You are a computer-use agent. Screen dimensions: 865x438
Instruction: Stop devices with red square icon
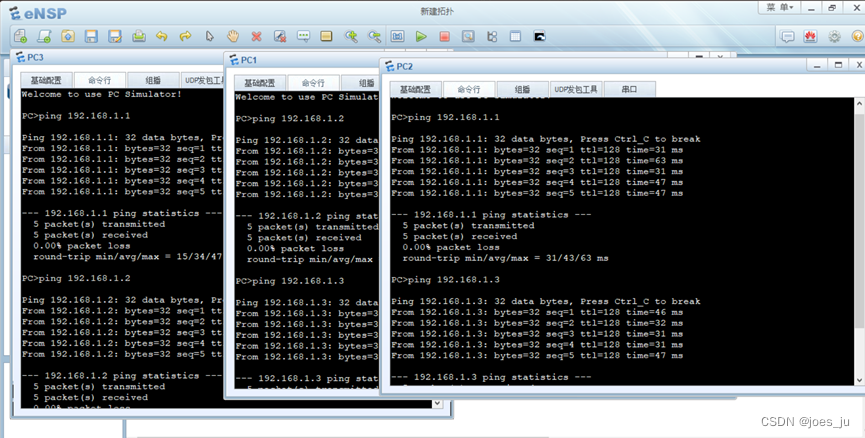click(x=445, y=36)
